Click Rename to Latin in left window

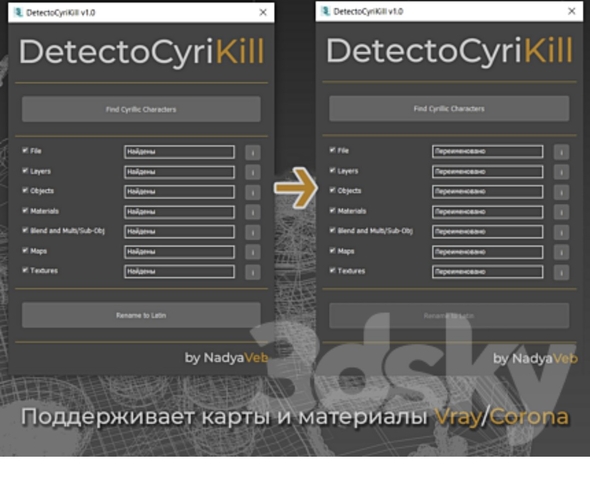pyautogui.click(x=141, y=315)
